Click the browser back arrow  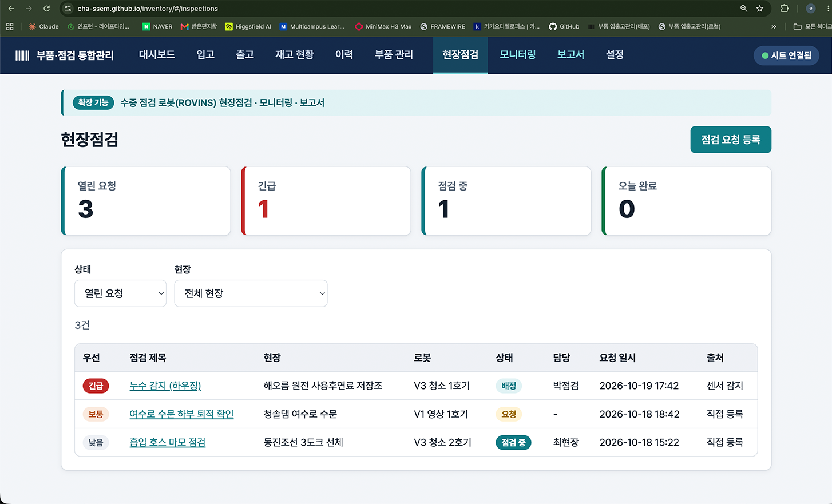coord(11,9)
